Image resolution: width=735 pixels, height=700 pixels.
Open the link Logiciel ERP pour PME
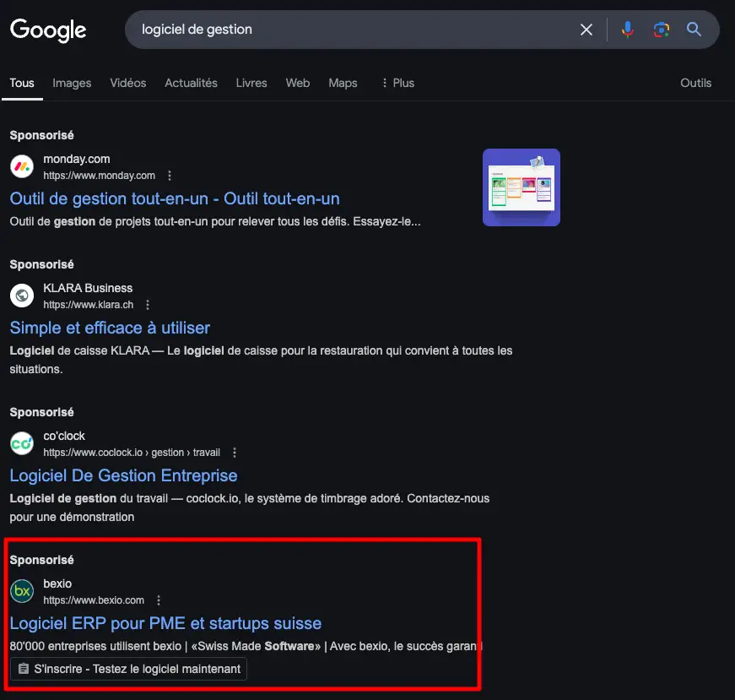tap(165, 623)
